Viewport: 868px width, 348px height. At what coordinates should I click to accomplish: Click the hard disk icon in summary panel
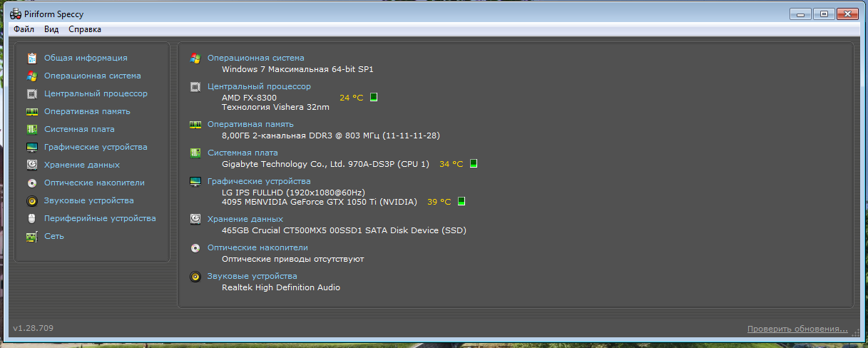point(195,219)
